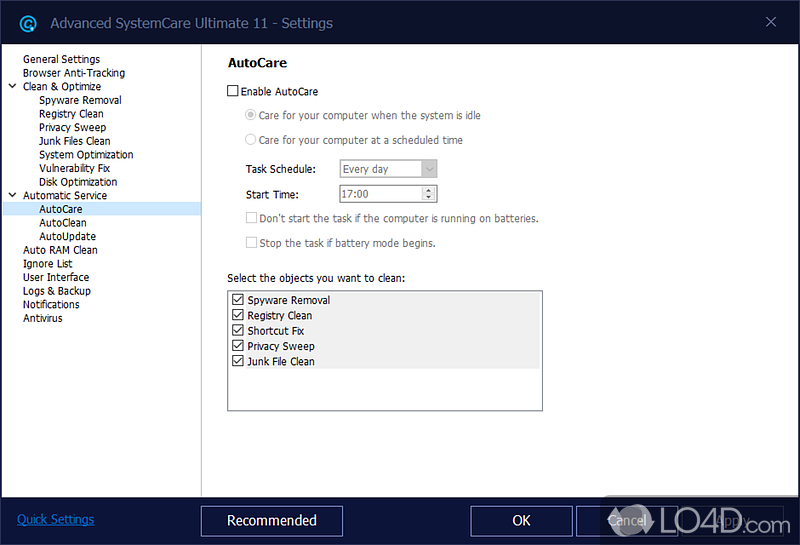Image resolution: width=800 pixels, height=545 pixels.
Task: Open Disk Optimization settings
Action: [78, 182]
